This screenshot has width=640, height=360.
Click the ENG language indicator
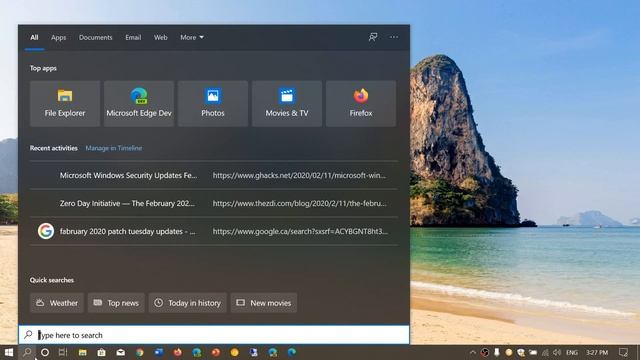(x=572, y=352)
